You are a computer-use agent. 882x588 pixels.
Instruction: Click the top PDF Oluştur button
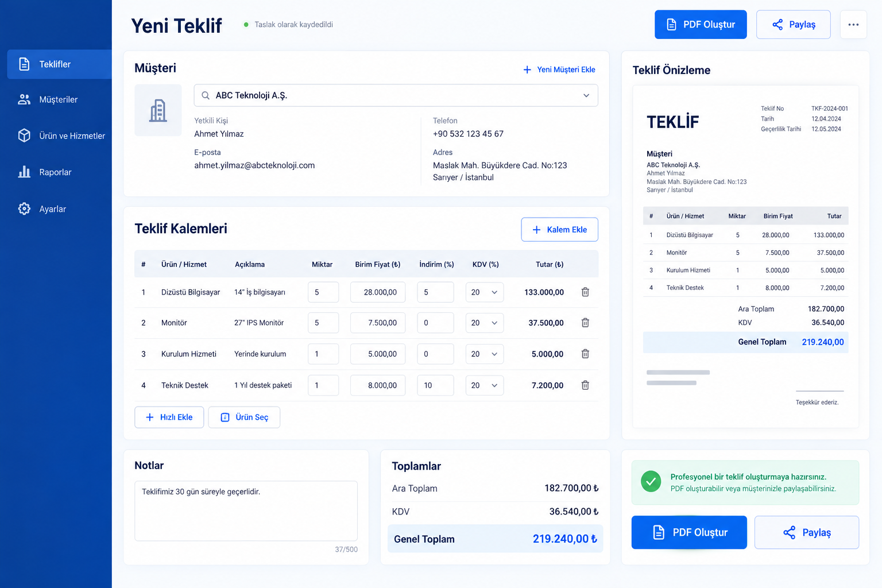click(x=701, y=25)
